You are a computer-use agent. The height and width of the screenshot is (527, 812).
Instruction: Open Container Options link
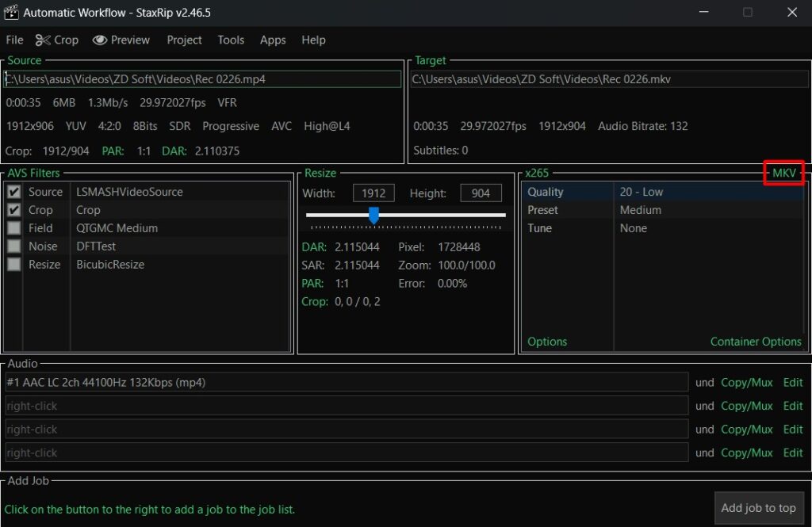tap(755, 342)
